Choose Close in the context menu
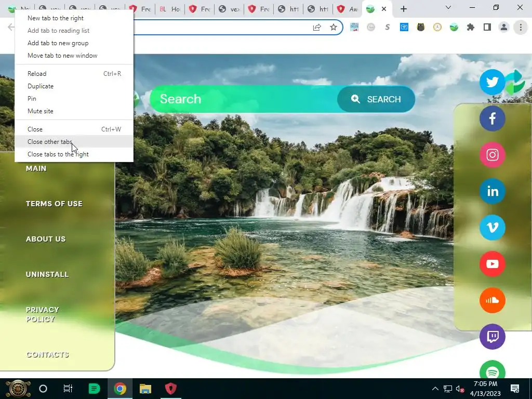Screen dimensions: 532x399 pyautogui.click(x=74, y=129)
